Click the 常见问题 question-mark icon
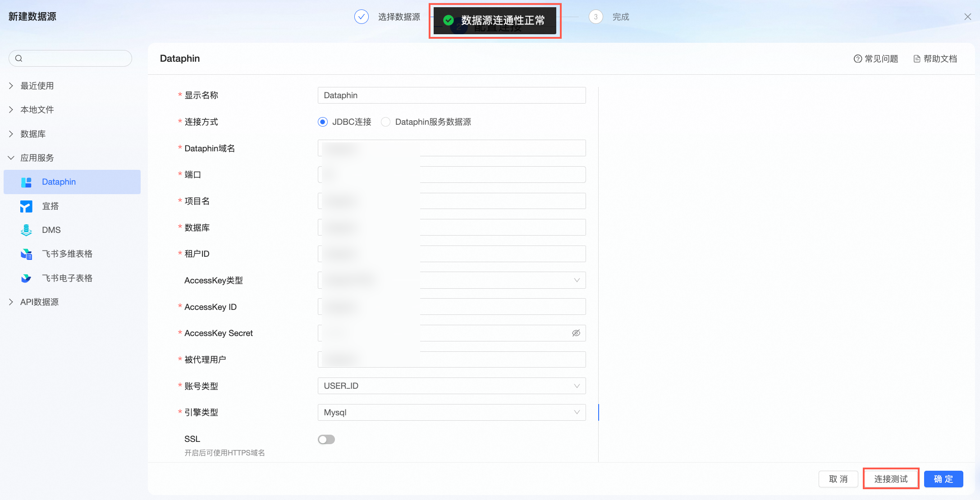Screen dimensions: 980x500 (857, 59)
